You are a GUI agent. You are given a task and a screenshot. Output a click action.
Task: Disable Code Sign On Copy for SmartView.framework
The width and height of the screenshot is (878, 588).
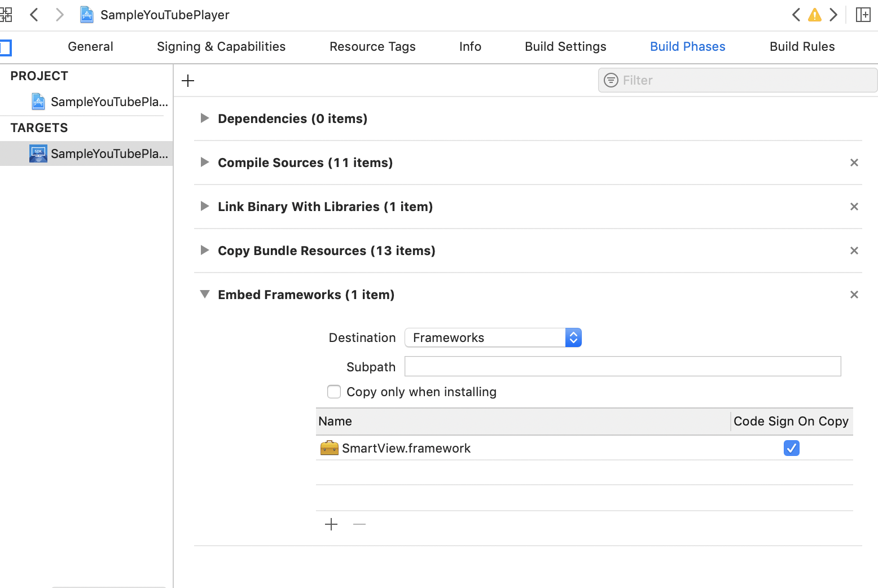791,447
